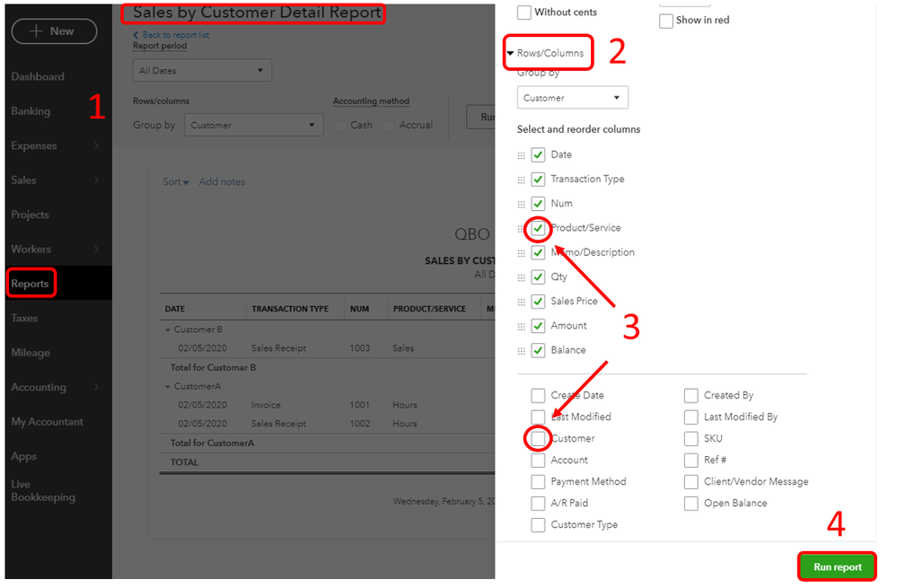The height and width of the screenshot is (588, 897).
Task: Check the Create Date column option
Action: [x=538, y=396]
